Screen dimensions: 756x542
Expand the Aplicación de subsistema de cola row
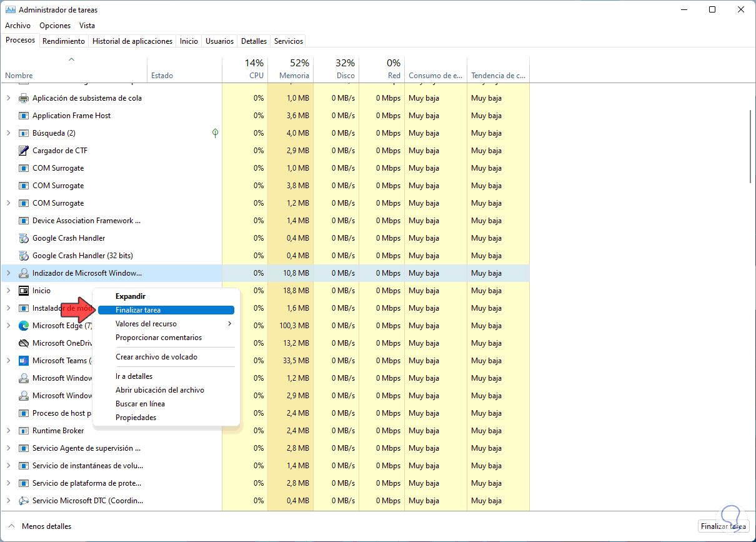(x=8, y=98)
